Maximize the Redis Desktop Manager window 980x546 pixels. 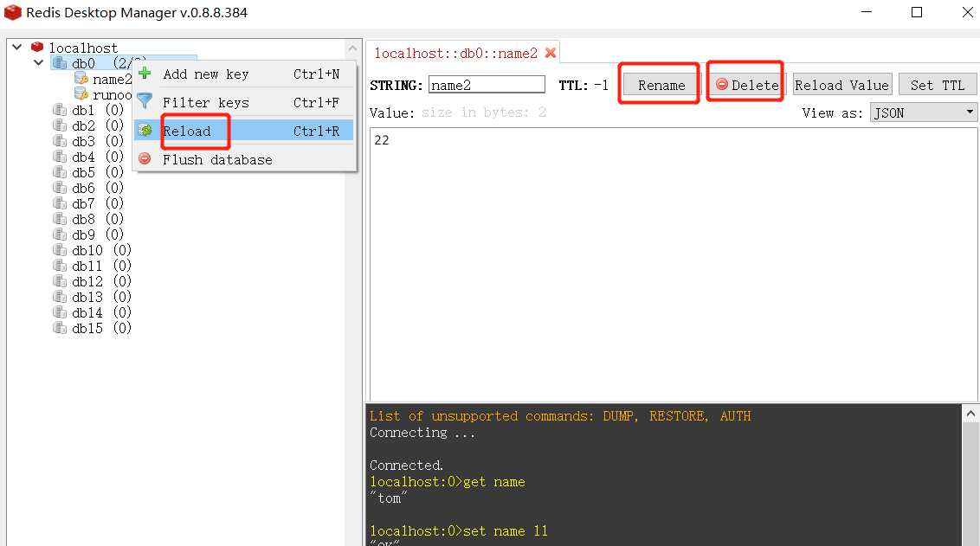pyautogui.click(x=916, y=12)
